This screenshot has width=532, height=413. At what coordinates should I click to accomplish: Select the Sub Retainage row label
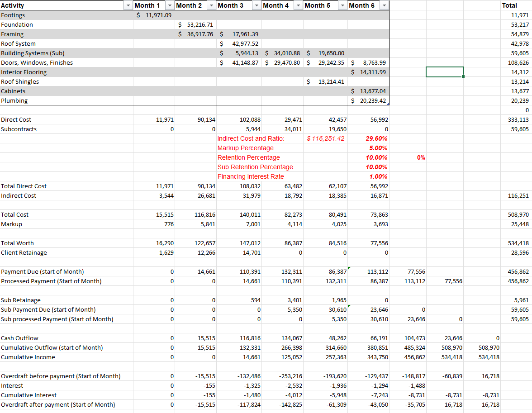click(21, 300)
